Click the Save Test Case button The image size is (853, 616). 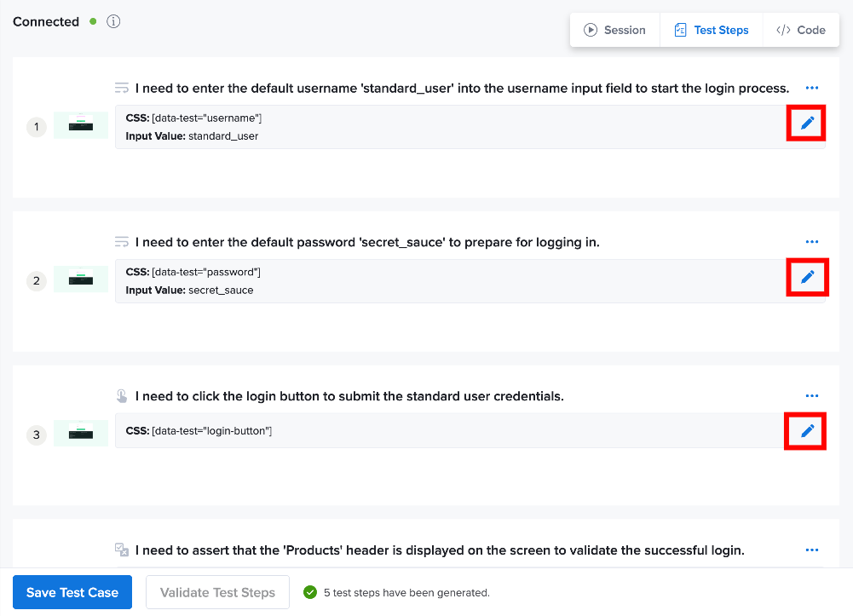(72, 592)
